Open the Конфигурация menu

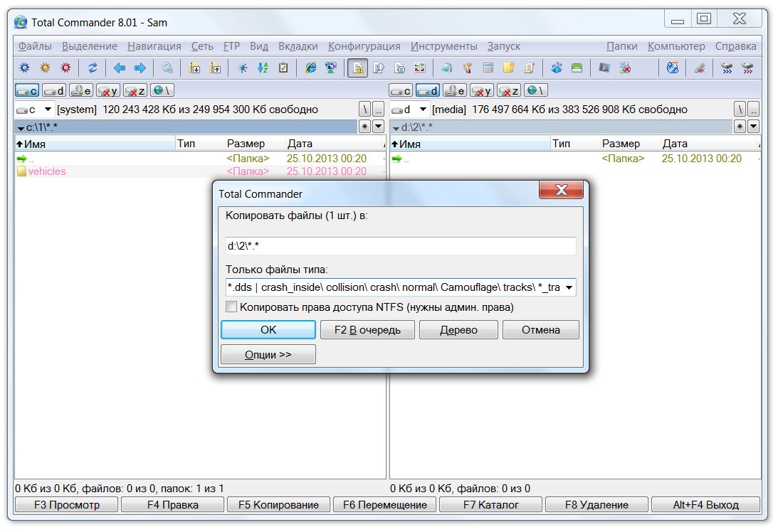click(x=364, y=46)
